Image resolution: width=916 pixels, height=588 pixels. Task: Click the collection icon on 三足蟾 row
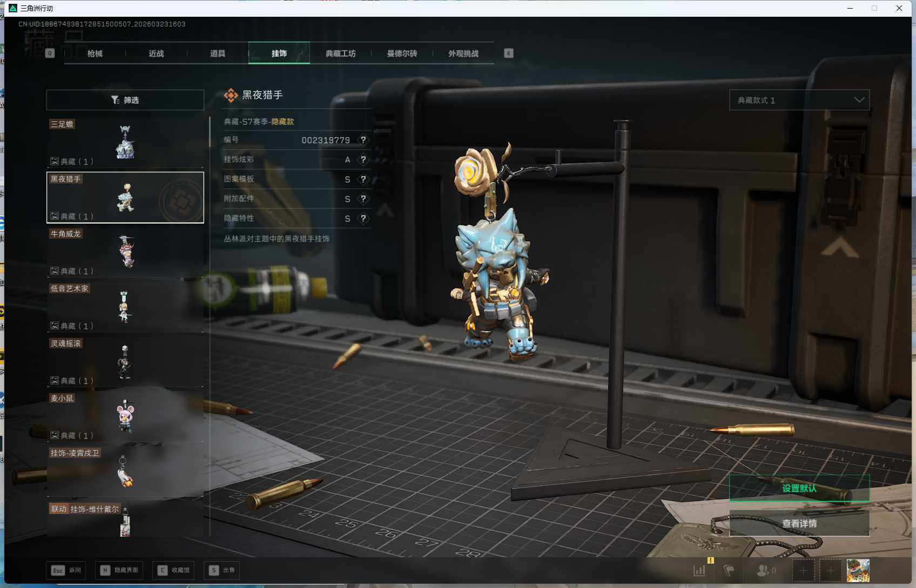tap(55, 161)
